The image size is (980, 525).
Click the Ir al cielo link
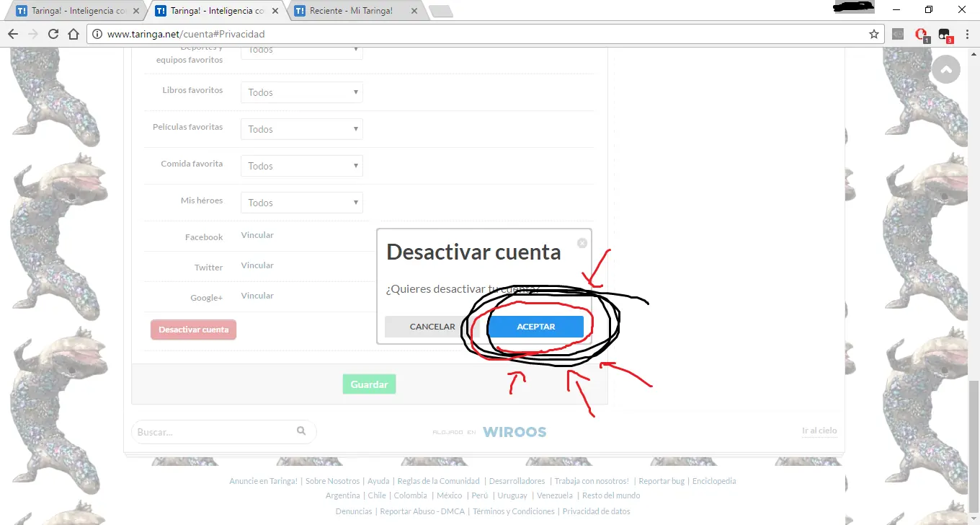tap(819, 431)
